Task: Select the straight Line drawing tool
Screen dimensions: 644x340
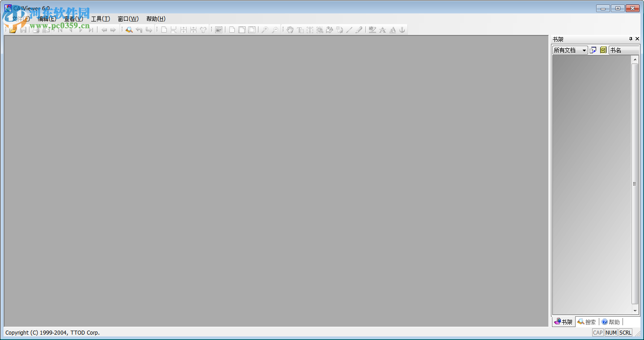Action: pos(349,30)
